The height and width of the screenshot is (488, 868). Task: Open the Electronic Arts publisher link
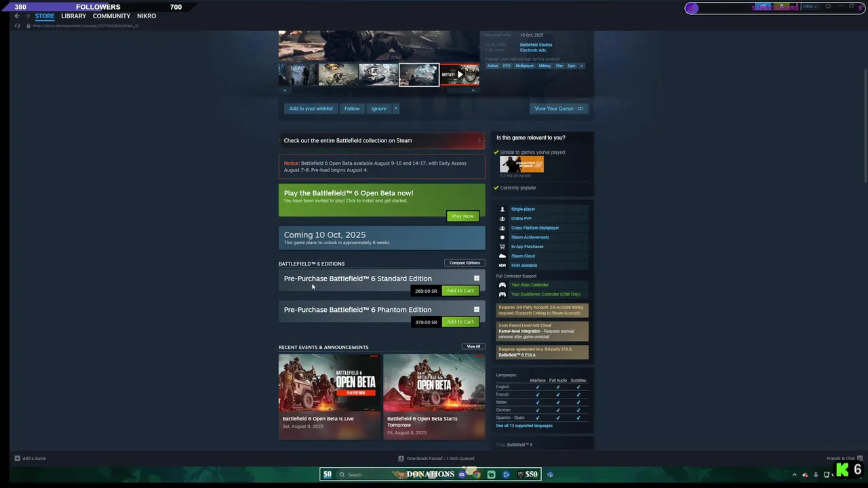[533, 50]
